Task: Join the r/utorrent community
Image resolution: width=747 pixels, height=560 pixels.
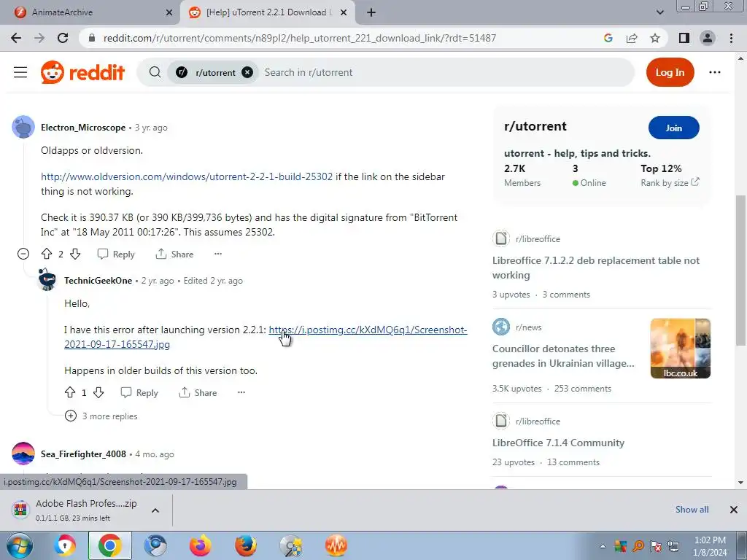Action: (x=673, y=128)
